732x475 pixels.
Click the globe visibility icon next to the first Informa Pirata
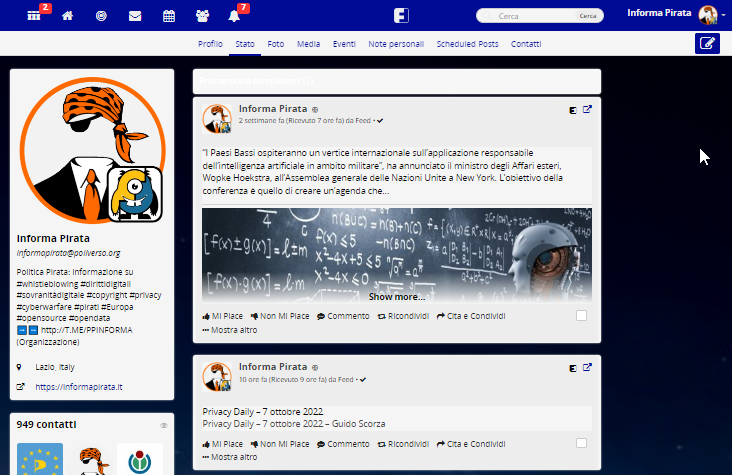[315, 110]
